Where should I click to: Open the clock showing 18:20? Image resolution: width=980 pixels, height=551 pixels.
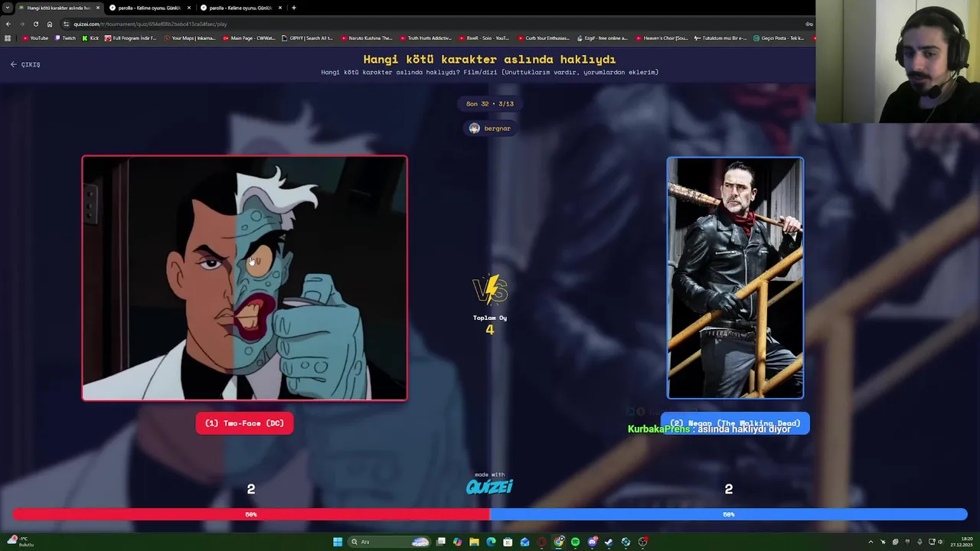click(x=962, y=542)
